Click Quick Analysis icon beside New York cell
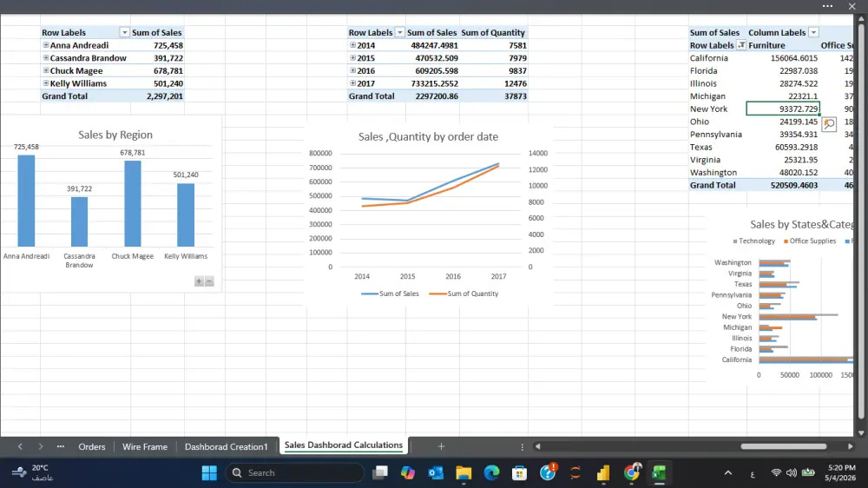 pyautogui.click(x=829, y=123)
